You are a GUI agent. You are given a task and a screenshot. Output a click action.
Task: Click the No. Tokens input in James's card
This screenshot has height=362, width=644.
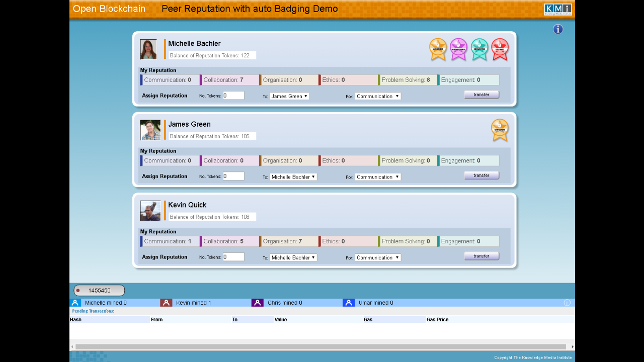point(234,175)
